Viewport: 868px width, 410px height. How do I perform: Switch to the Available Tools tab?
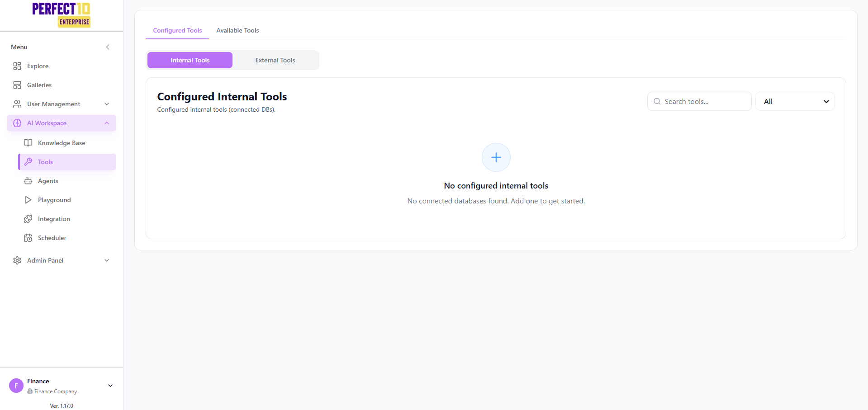point(237,30)
